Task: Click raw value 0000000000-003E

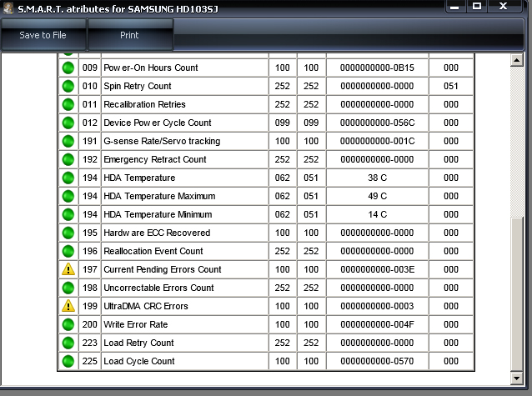Action: (x=377, y=269)
